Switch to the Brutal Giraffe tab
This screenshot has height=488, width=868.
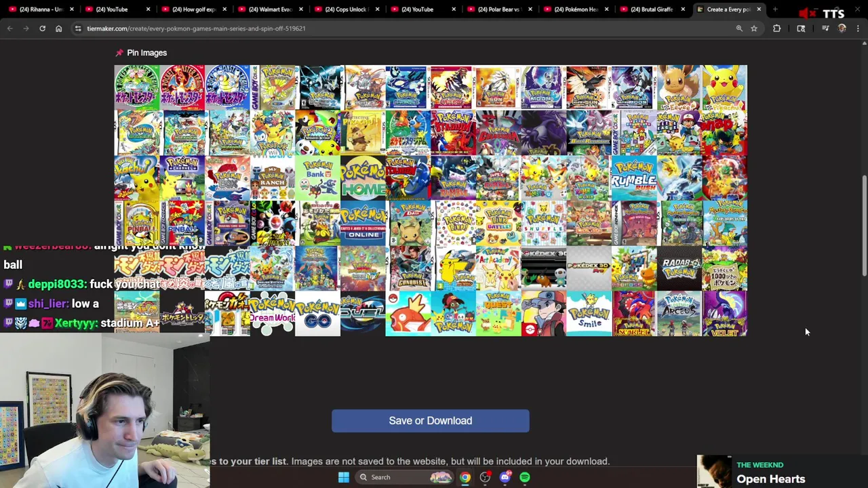(x=652, y=9)
